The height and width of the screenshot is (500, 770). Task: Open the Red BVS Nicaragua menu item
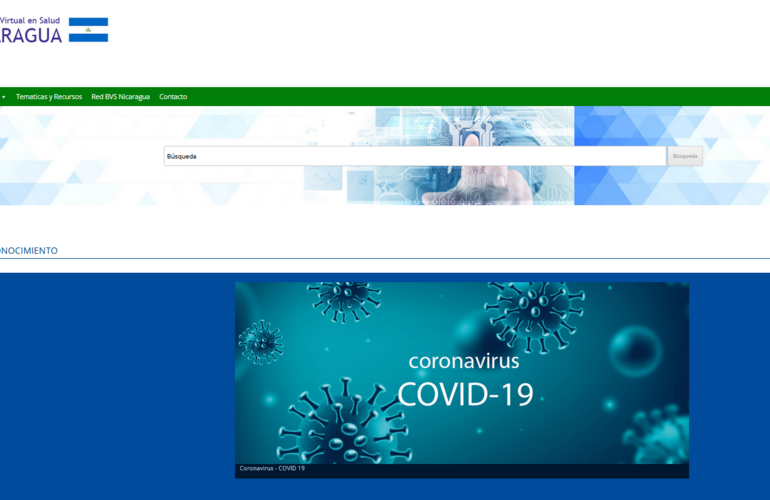(x=120, y=97)
